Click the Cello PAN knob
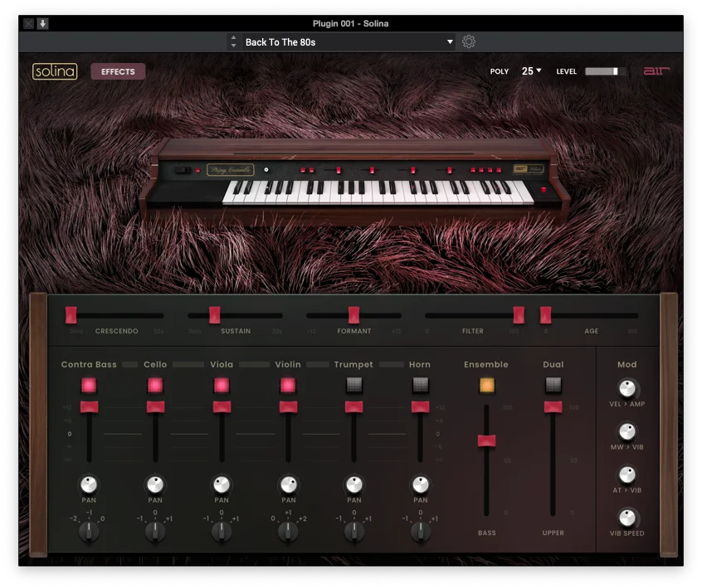 (x=155, y=484)
